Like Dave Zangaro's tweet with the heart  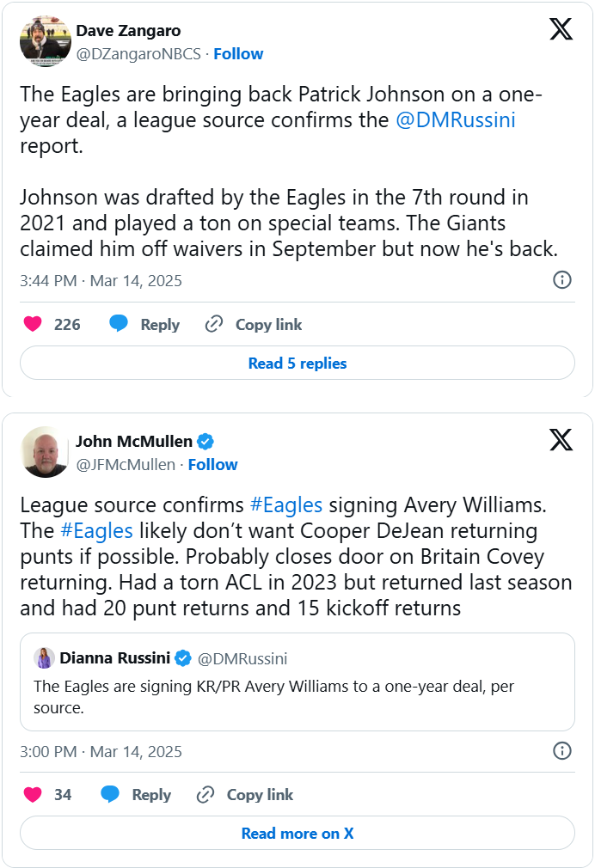pos(33,324)
